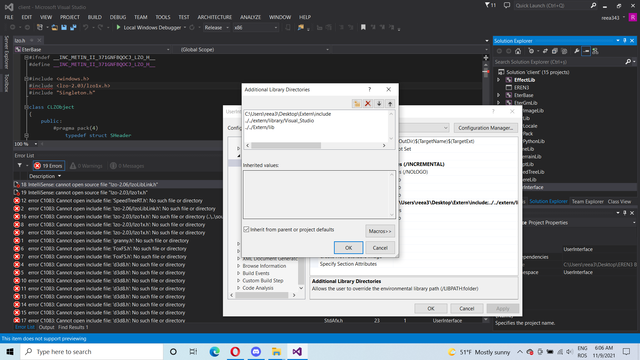640x360 pixels.
Task: Toggle the 0 Warnings filter button
Action: pos(86,166)
